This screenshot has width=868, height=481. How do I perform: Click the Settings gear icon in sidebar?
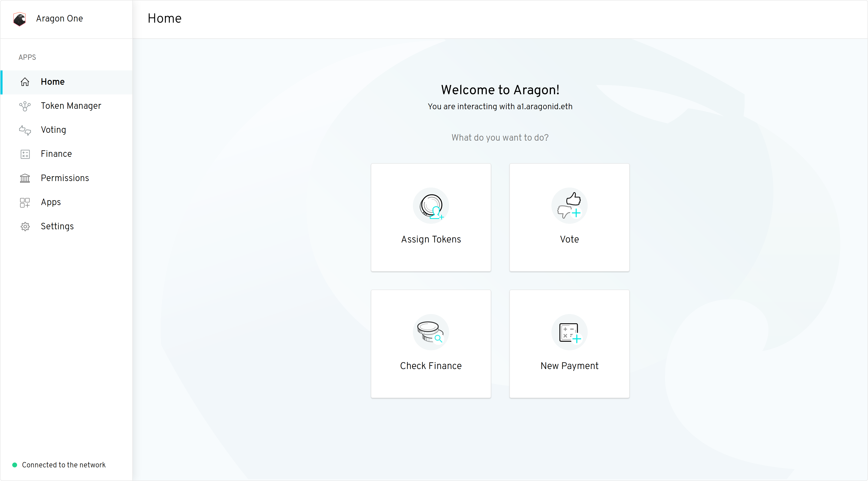point(25,227)
